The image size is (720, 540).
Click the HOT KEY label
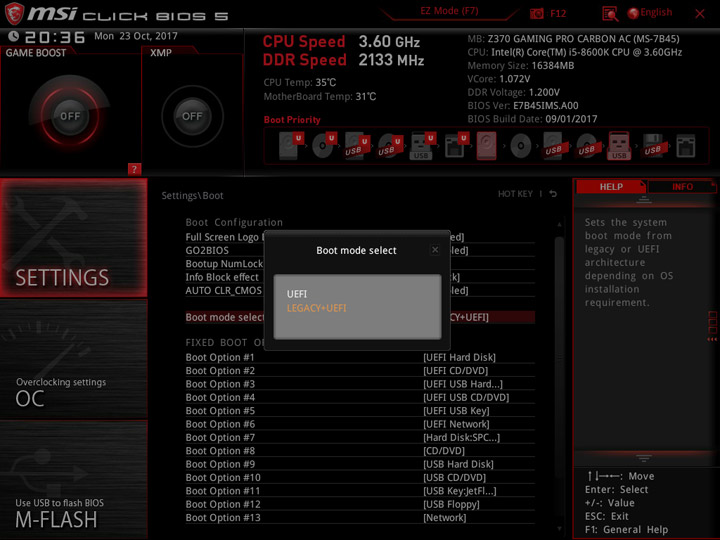click(x=515, y=194)
